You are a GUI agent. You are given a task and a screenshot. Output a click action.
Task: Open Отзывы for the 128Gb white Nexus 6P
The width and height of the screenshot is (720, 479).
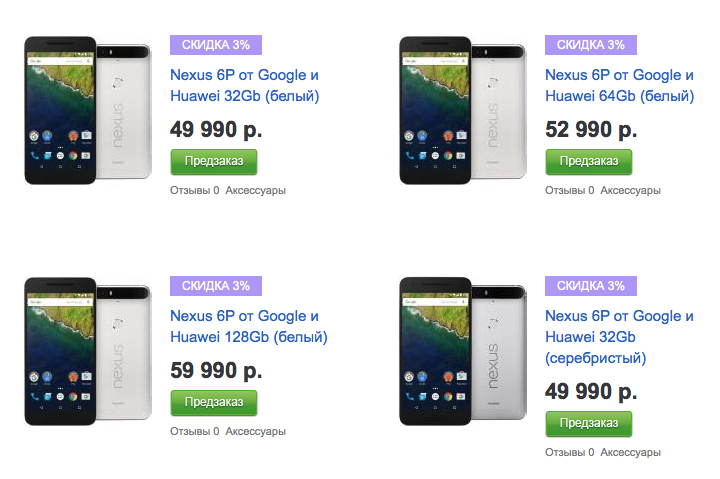pos(194,431)
